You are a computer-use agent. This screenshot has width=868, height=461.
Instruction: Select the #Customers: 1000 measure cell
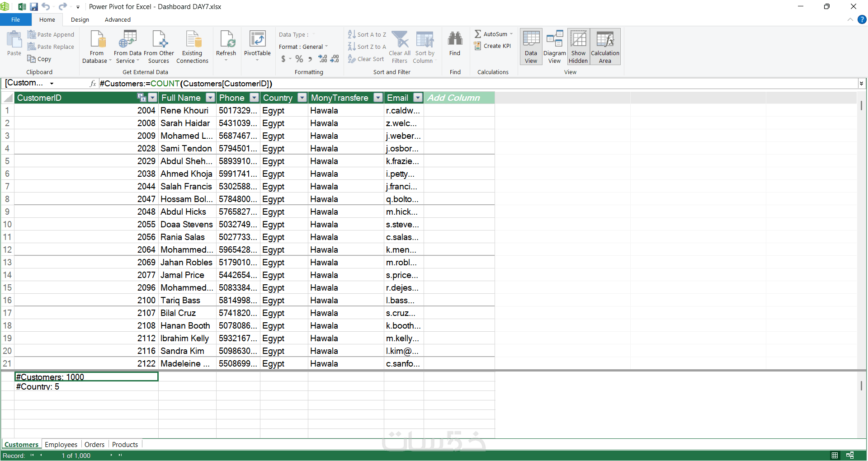(x=86, y=376)
